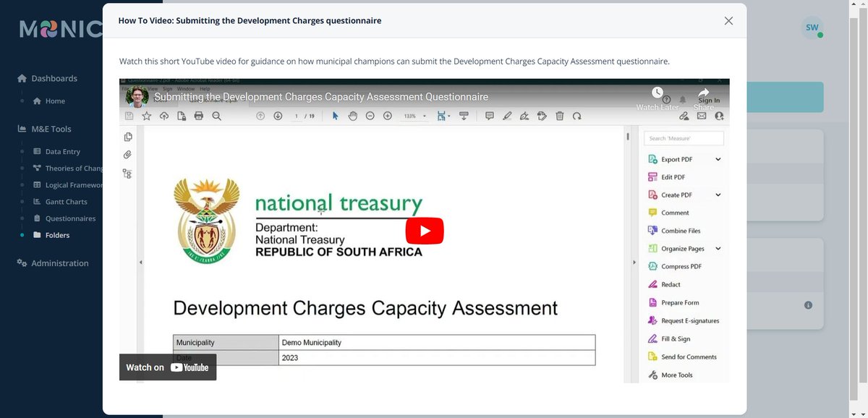Viewport: 868px width, 418px height.
Task: Click the Share arrow on the video
Action: [704, 93]
